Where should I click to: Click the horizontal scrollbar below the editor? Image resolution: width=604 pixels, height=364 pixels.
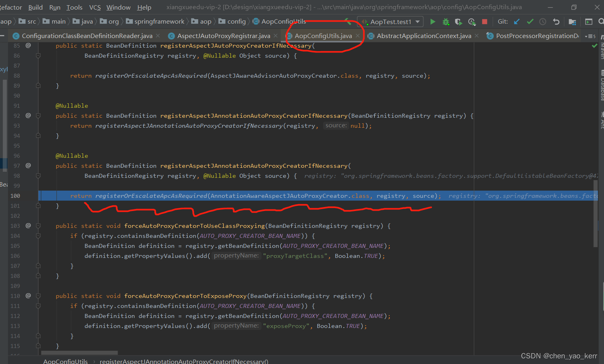[79, 353]
